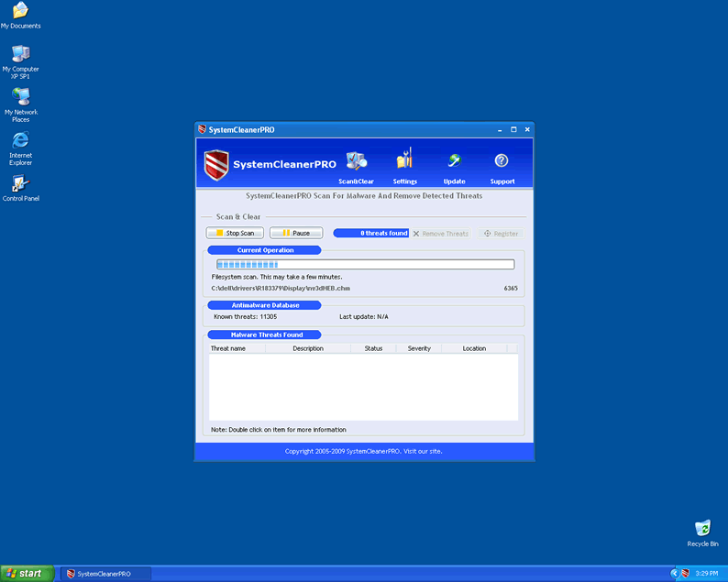Open My Network Places icon

pos(20,97)
